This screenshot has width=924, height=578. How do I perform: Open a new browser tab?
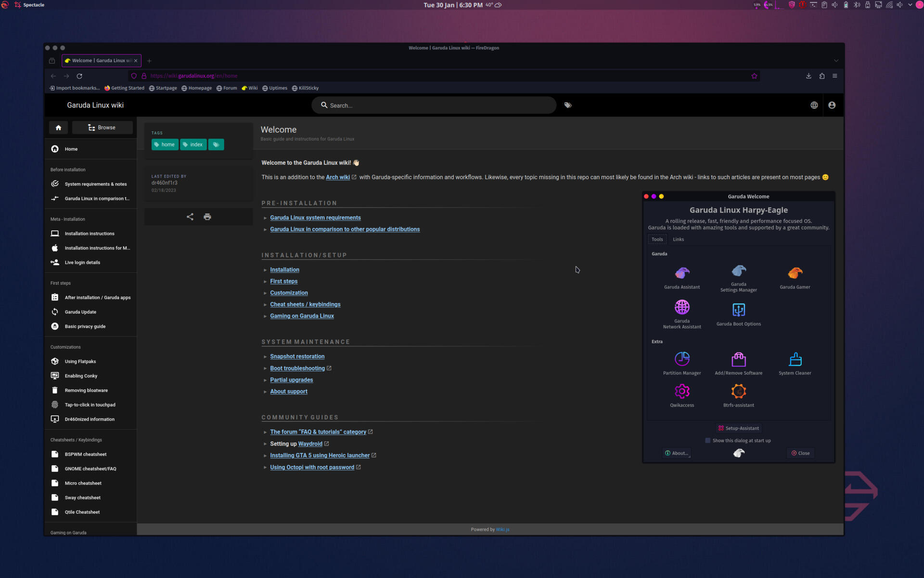coord(149,61)
